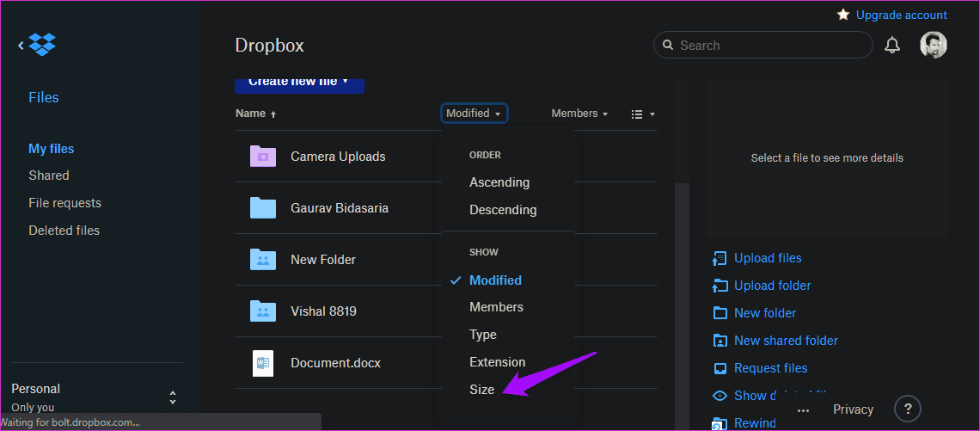Image resolution: width=980 pixels, height=431 pixels.
Task: Click the Rewind icon
Action: coord(720,423)
